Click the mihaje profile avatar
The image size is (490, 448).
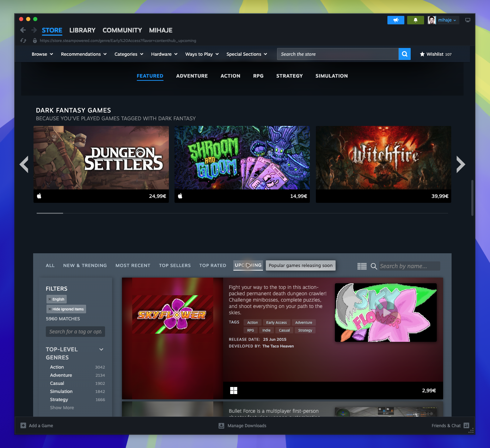pos(432,20)
